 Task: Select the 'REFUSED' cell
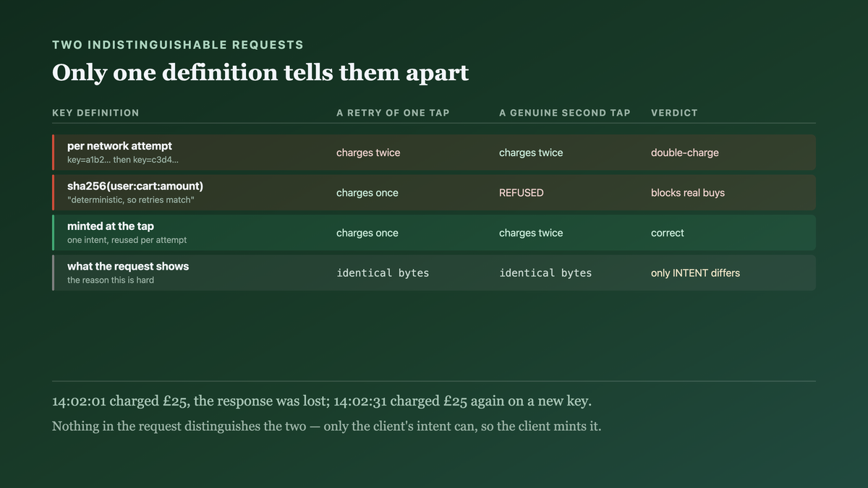pyautogui.click(x=522, y=193)
